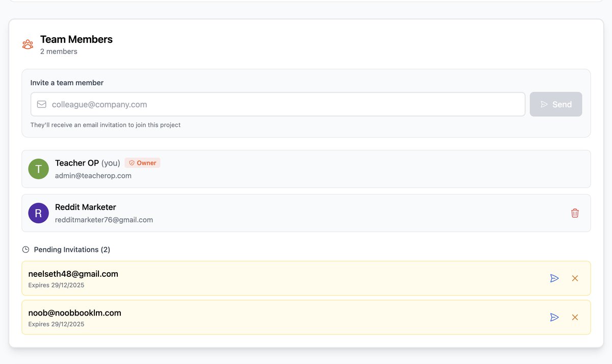
Task: Click the envelope icon in invite field
Action: tap(42, 104)
